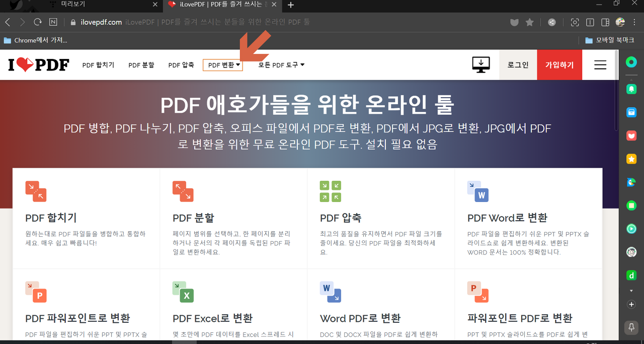Open the green square sidebar icon
644x344 pixels.
coord(631,205)
